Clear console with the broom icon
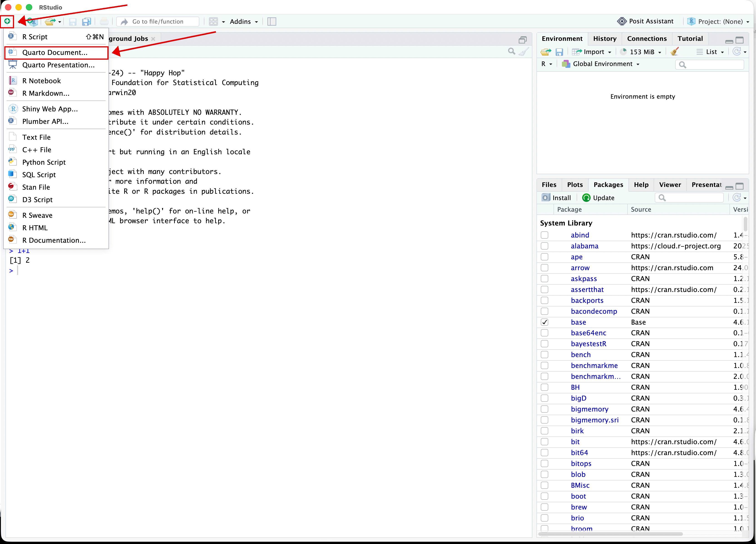Image resolution: width=756 pixels, height=544 pixels. point(524,51)
